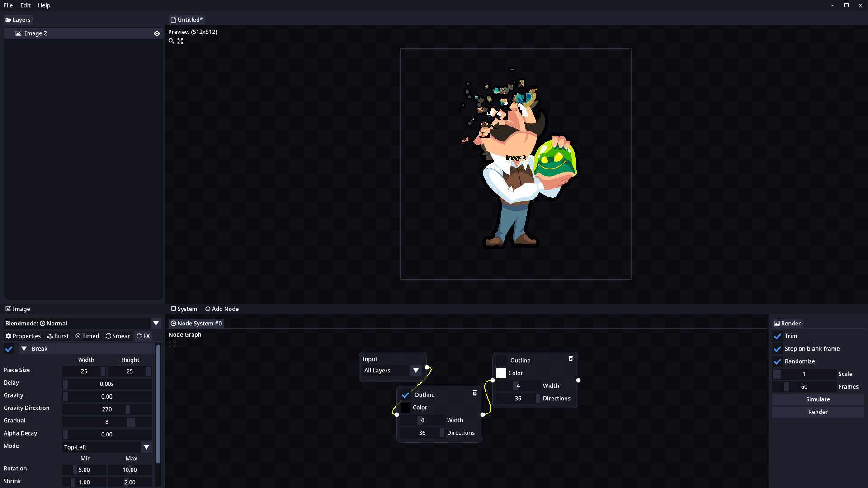Click the Frames value field showing 60

(805, 387)
